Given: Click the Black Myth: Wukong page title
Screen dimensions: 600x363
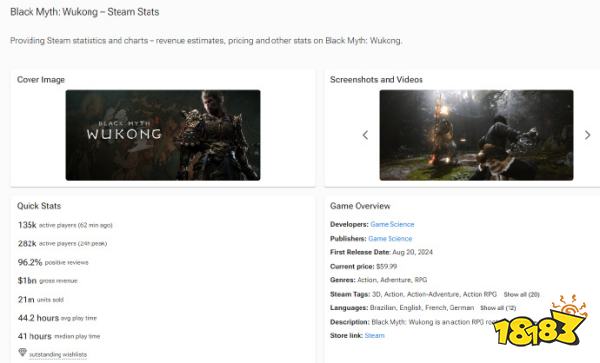Looking at the screenshot, I should tap(85, 12).
